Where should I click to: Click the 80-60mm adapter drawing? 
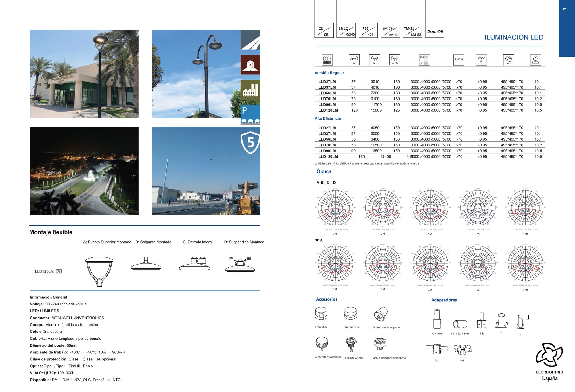pyautogui.click(x=437, y=319)
